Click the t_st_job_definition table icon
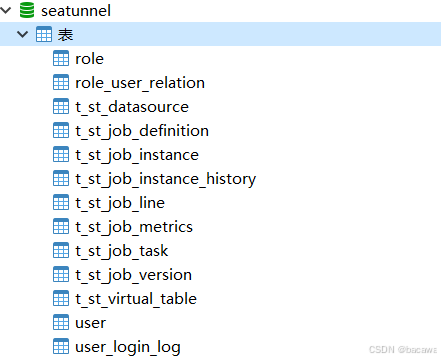Image resolution: width=441 pixels, height=361 pixels. [61, 130]
